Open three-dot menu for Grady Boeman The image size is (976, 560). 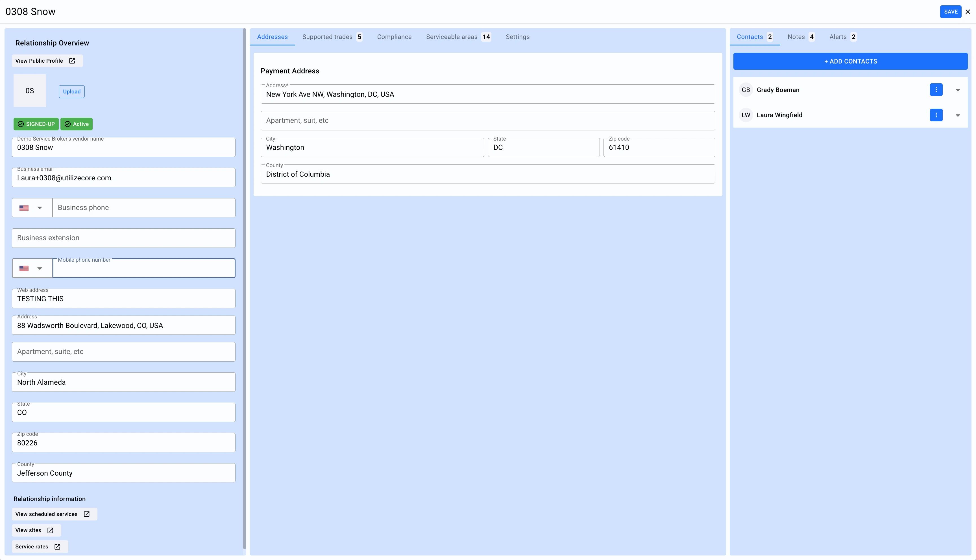point(936,89)
